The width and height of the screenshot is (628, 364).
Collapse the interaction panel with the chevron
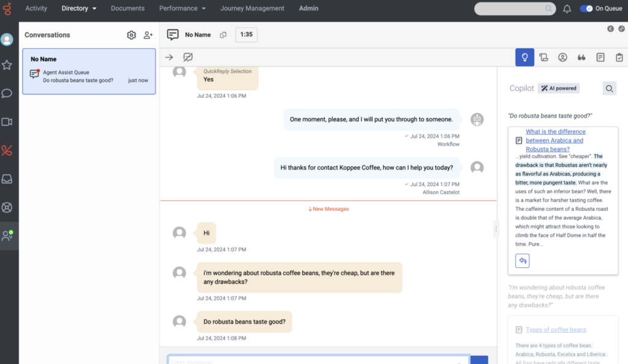tap(610, 29)
